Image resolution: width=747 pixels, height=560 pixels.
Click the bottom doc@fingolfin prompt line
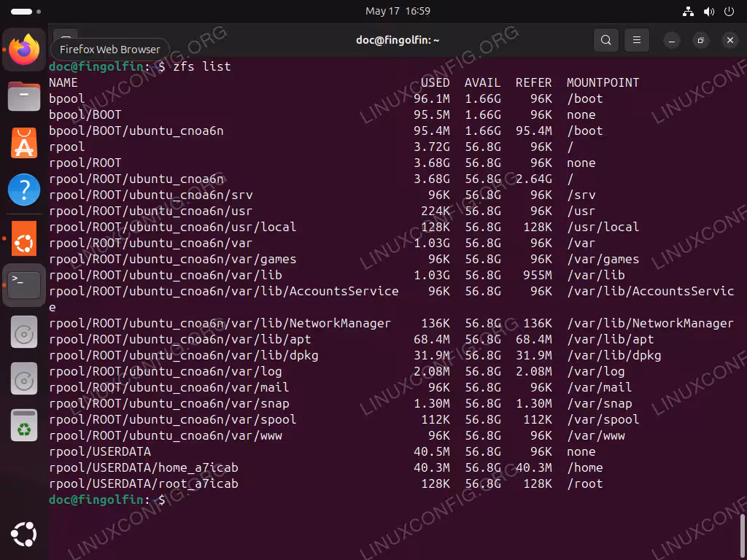coord(107,499)
